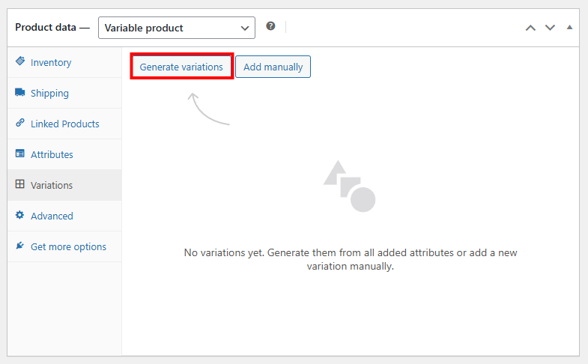The width and height of the screenshot is (588, 364).
Task: Click the Shipping truck icon
Action: click(x=20, y=93)
